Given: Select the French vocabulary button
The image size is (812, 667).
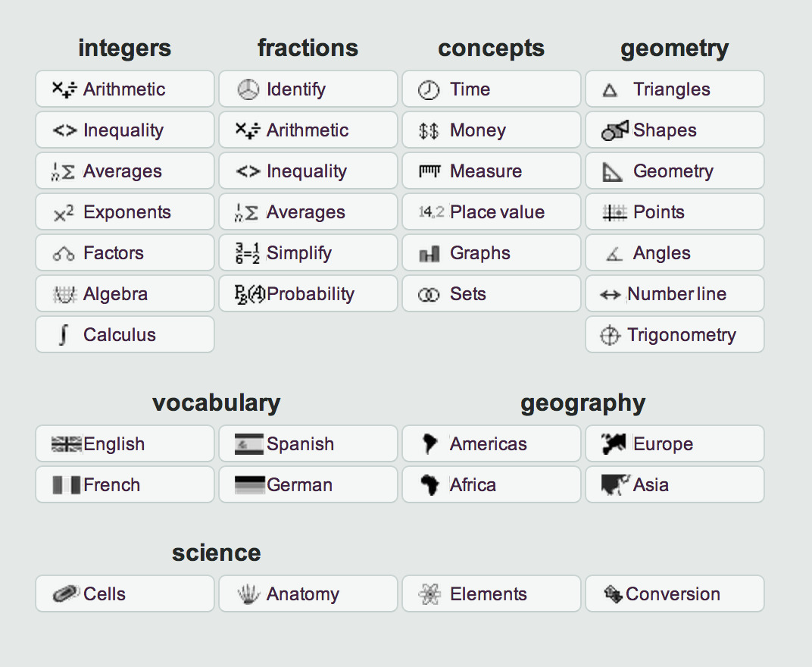Looking at the screenshot, I should (125, 485).
